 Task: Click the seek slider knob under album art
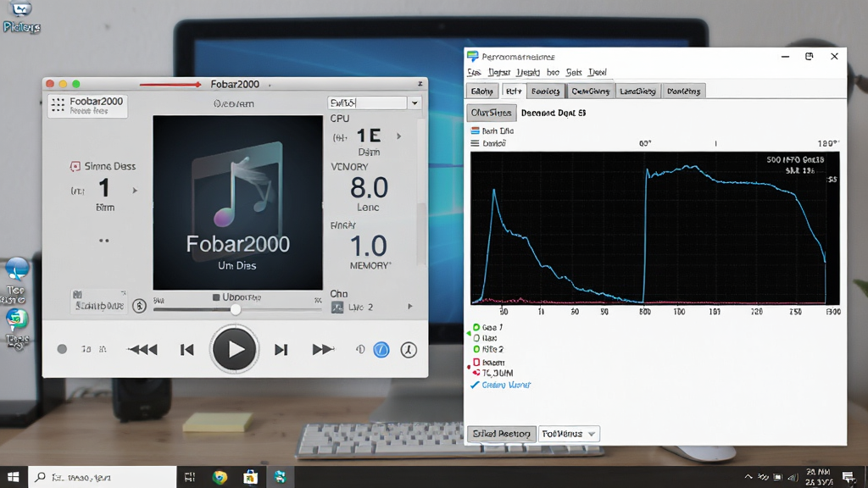click(x=236, y=309)
